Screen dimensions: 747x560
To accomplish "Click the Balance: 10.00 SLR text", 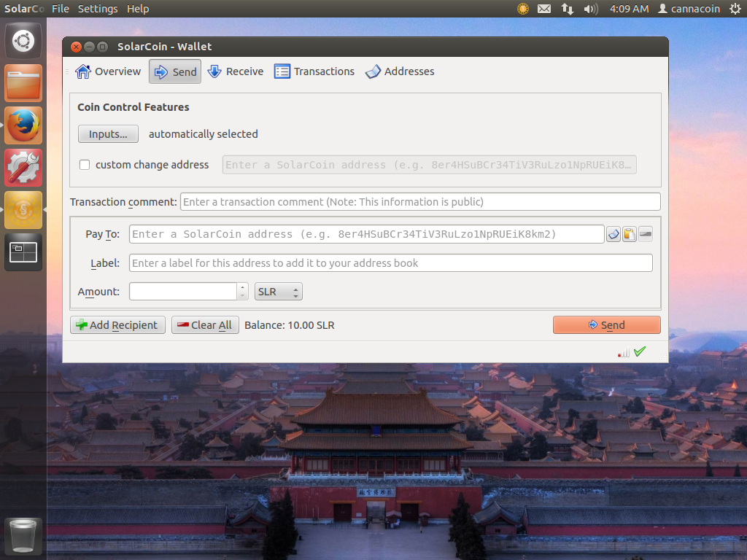I will pyautogui.click(x=290, y=325).
